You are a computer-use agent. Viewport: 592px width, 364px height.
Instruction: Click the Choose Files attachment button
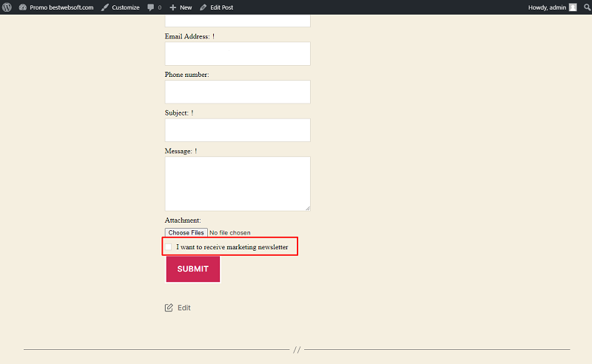tap(186, 232)
